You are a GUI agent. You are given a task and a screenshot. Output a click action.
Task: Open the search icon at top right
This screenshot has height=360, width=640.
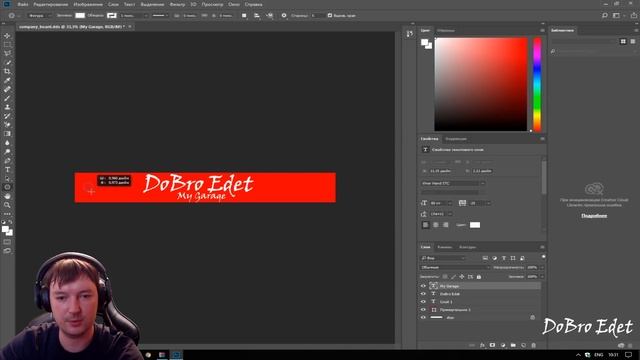(x=605, y=16)
